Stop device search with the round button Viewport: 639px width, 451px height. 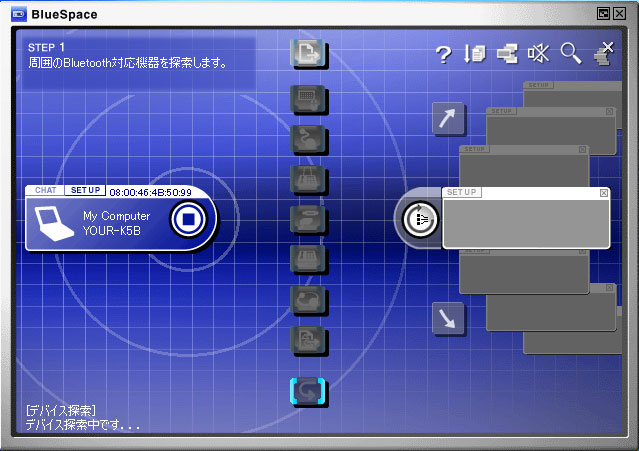coord(187,218)
